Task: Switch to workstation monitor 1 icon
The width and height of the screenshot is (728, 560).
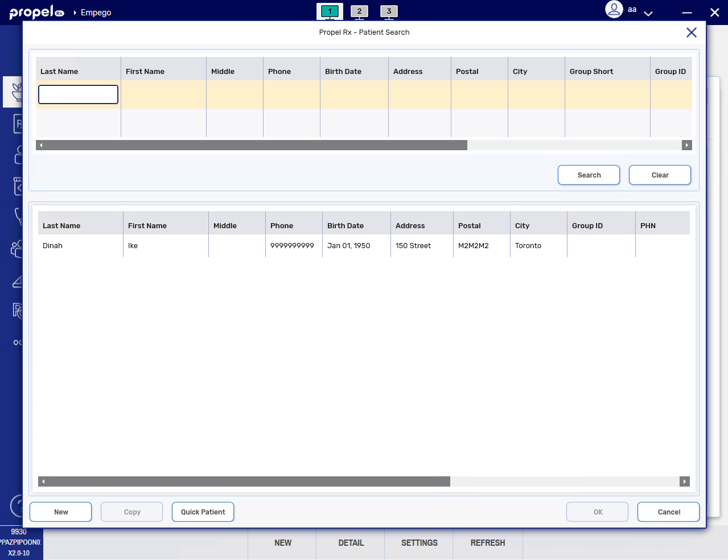Action: click(x=330, y=11)
